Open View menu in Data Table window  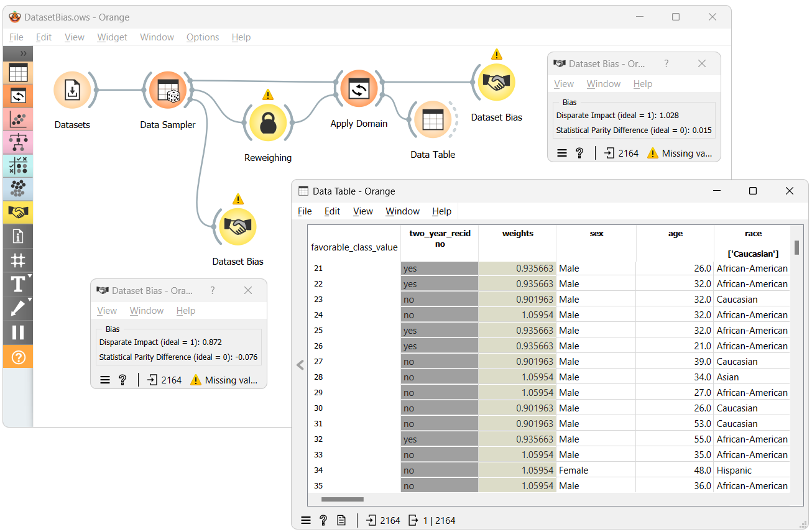coord(363,211)
